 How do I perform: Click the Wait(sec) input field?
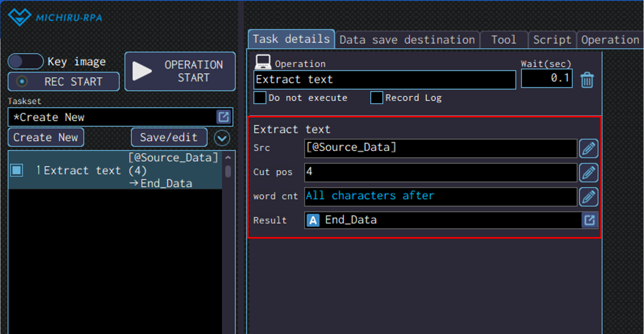pos(546,78)
